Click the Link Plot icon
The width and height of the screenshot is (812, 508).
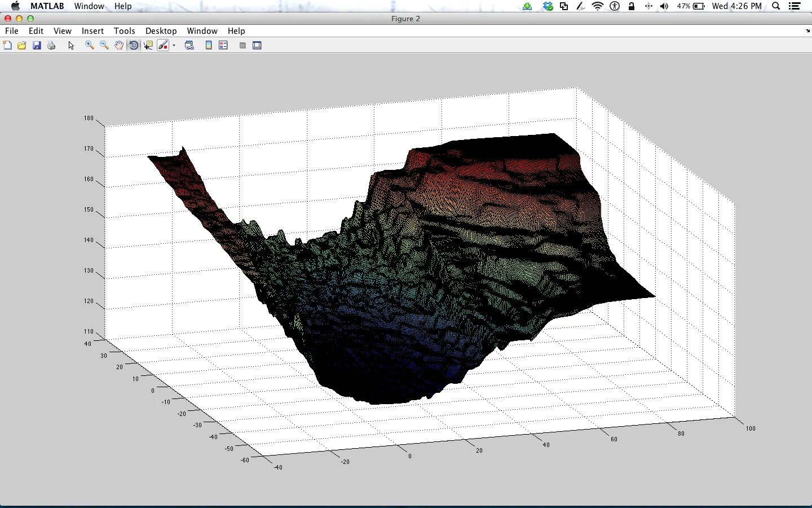pos(189,46)
